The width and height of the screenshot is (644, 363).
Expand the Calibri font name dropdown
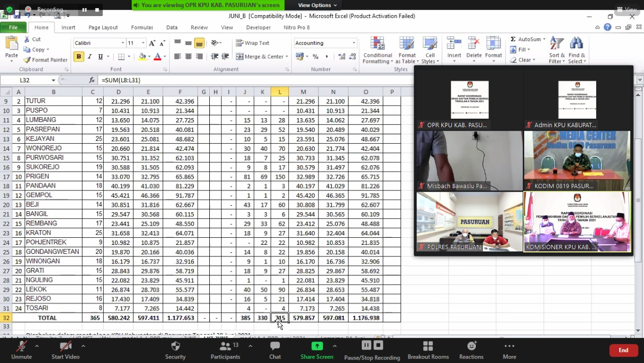coord(121,43)
